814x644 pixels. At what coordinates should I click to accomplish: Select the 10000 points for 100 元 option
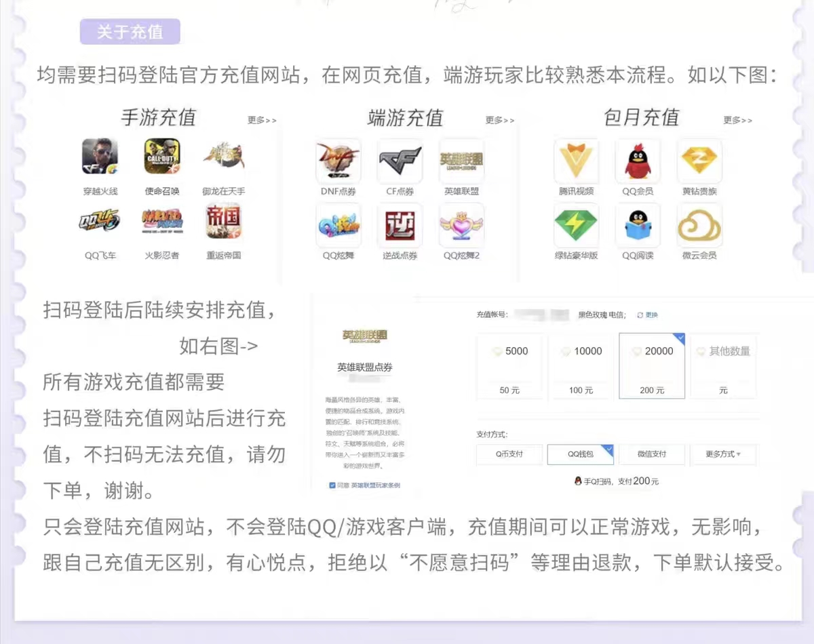581,366
